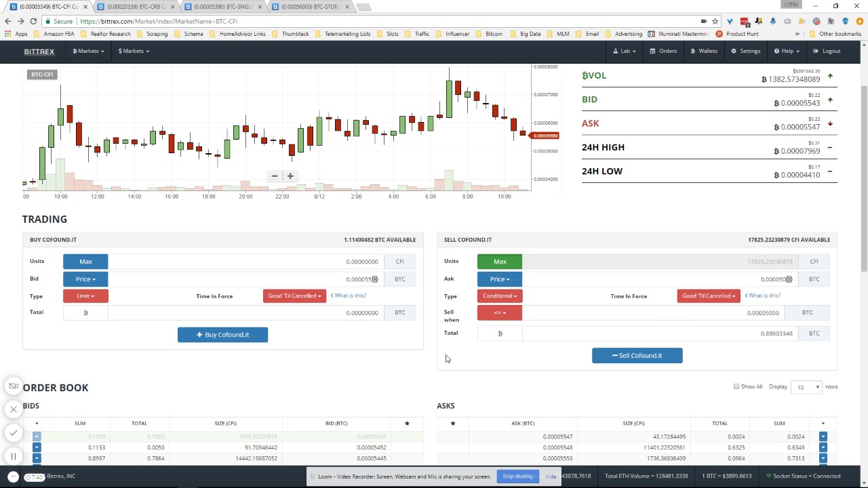This screenshot has height=488, width=868.
Task: Change the Display rows count dropdown
Action: tap(807, 387)
